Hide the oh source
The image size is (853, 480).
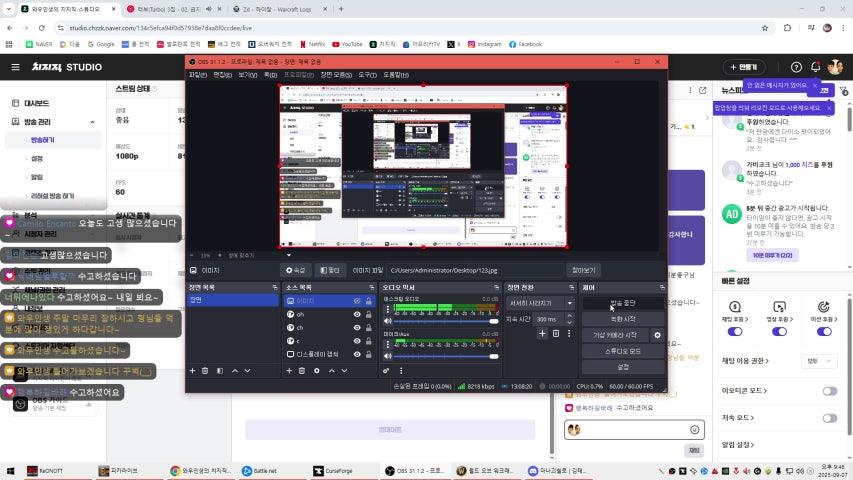(357, 314)
